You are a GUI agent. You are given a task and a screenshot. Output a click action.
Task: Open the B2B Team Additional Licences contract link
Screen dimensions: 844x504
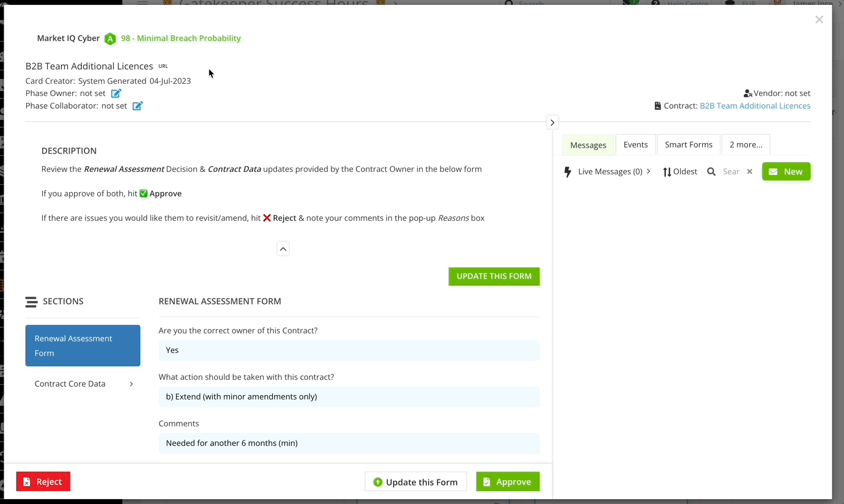coord(755,106)
